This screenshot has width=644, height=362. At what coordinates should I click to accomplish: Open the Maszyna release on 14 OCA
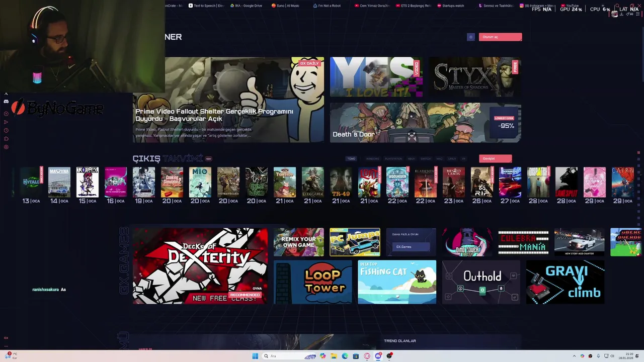tap(59, 182)
